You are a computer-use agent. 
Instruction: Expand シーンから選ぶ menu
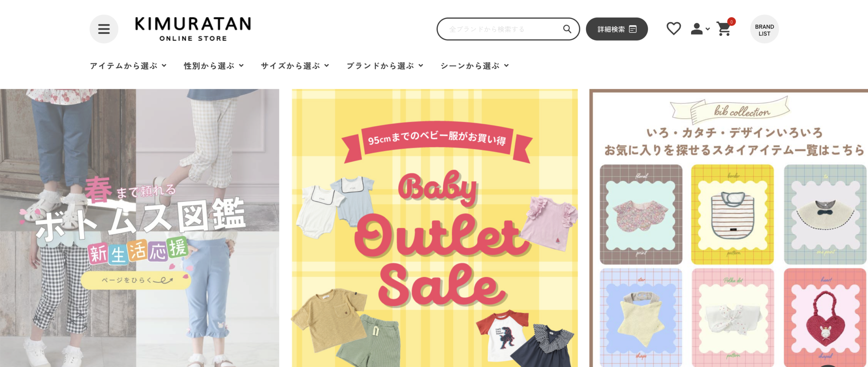pyautogui.click(x=475, y=66)
